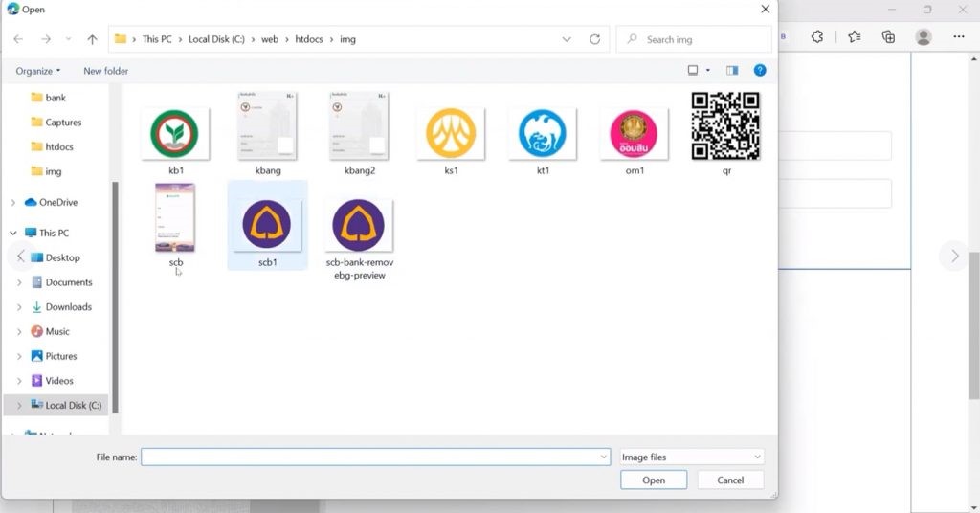980x513 pixels.
Task: Click the Back navigation arrow
Action: pyautogui.click(x=18, y=39)
